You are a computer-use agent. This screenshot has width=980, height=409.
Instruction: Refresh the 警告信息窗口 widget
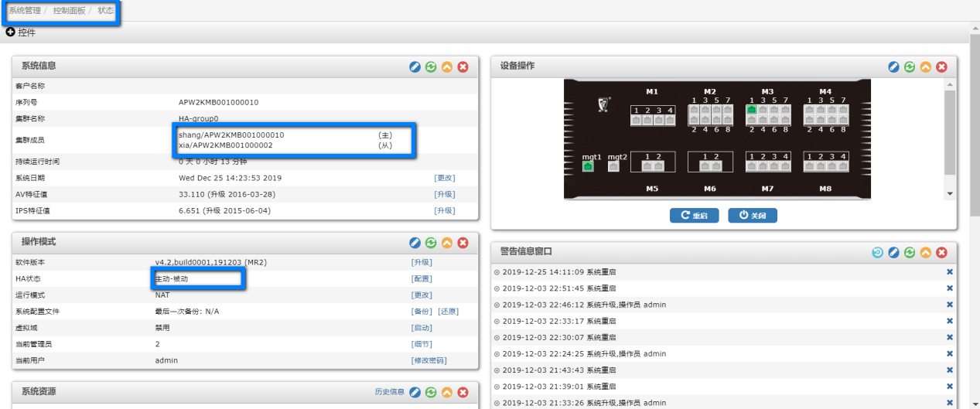click(910, 252)
